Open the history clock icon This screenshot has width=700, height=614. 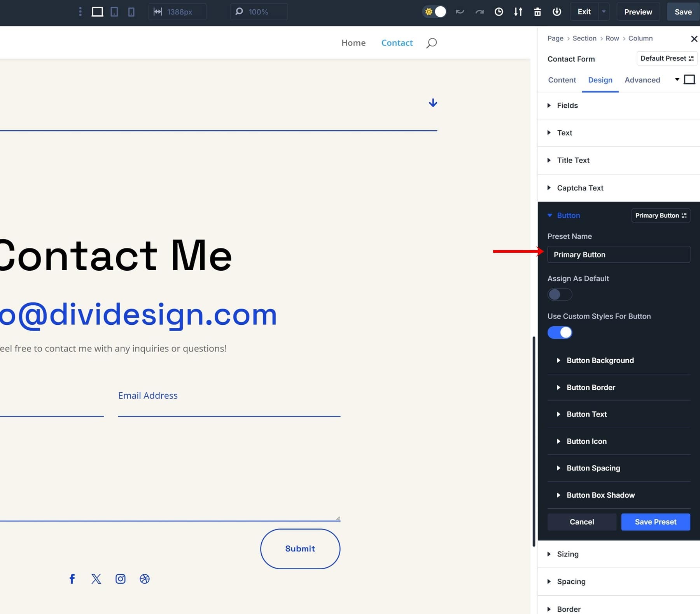(499, 12)
